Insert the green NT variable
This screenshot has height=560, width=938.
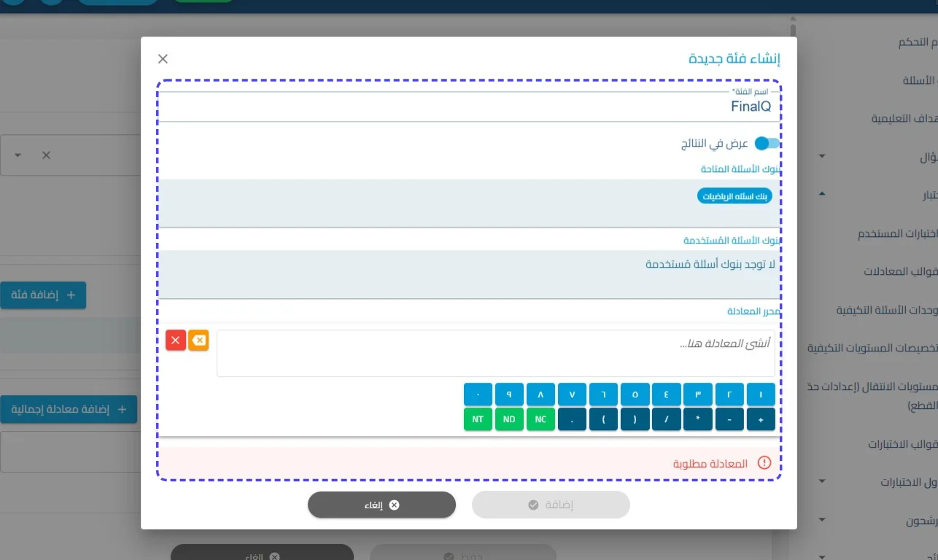pyautogui.click(x=478, y=419)
